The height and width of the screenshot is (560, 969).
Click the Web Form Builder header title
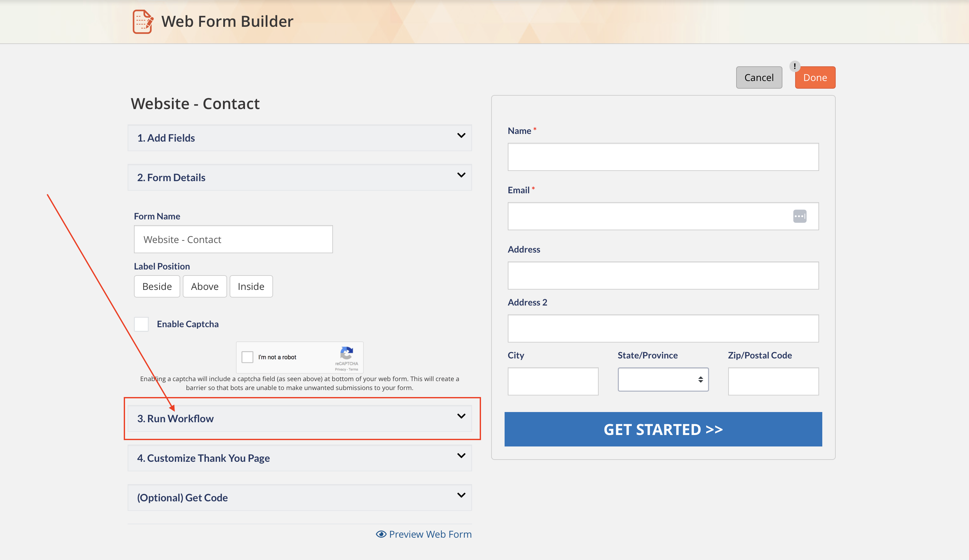(227, 21)
